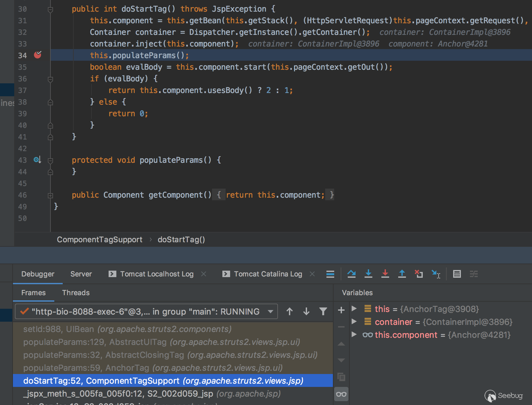Toggle the frames filter funnel icon
Screen dimensions: 532x405
pos(323,311)
